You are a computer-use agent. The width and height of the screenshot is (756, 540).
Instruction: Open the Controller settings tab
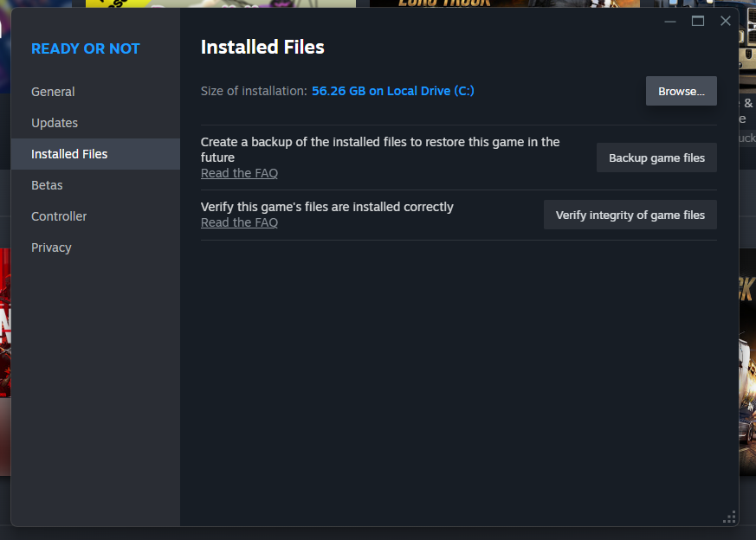click(59, 216)
